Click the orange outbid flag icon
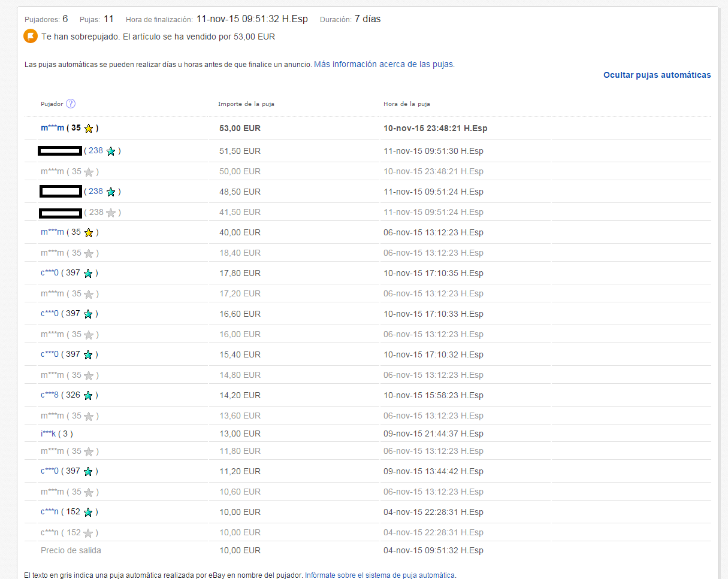Viewport: 728px width, 579px height. (x=30, y=36)
